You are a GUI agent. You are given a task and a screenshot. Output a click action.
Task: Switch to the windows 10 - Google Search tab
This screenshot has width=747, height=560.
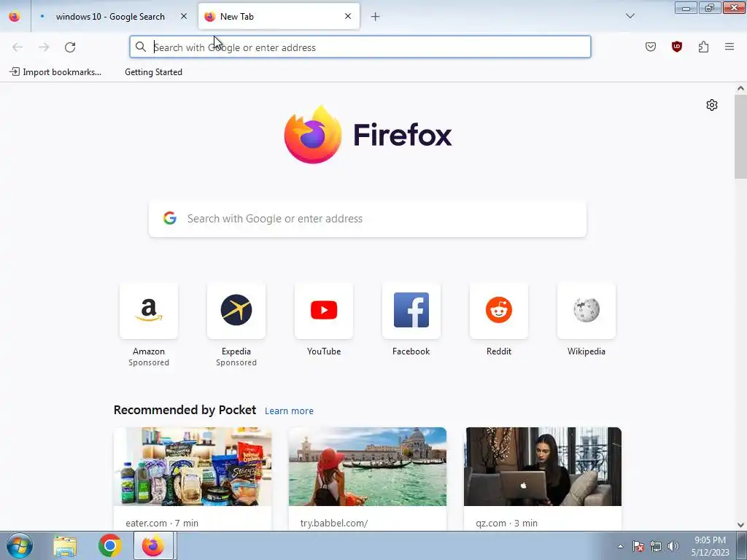point(110,17)
